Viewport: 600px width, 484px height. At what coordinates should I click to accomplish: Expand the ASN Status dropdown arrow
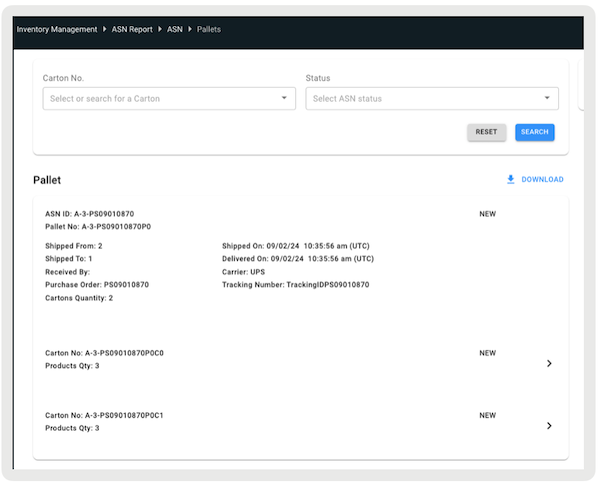547,98
